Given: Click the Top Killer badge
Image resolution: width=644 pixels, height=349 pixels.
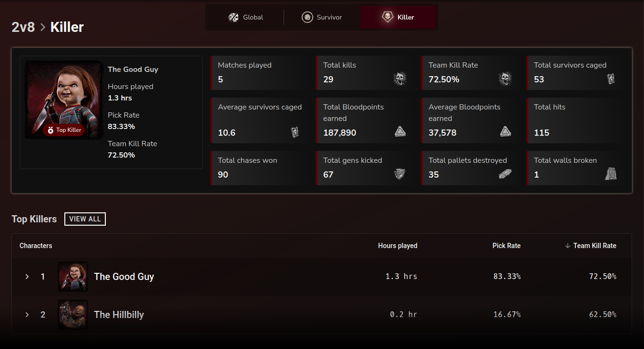Looking at the screenshot, I should [64, 130].
